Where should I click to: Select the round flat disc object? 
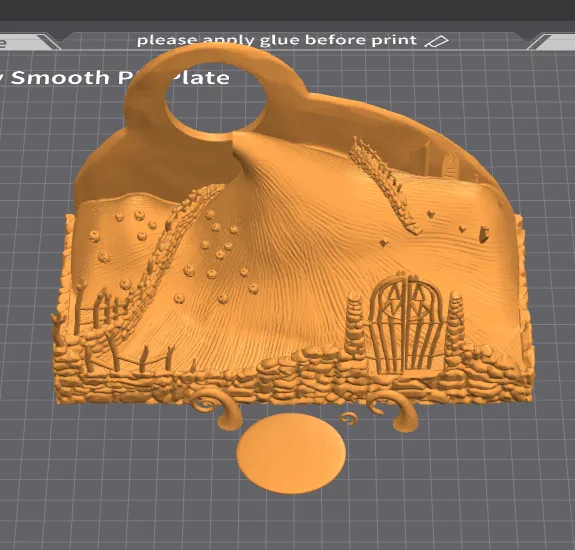coord(291,454)
